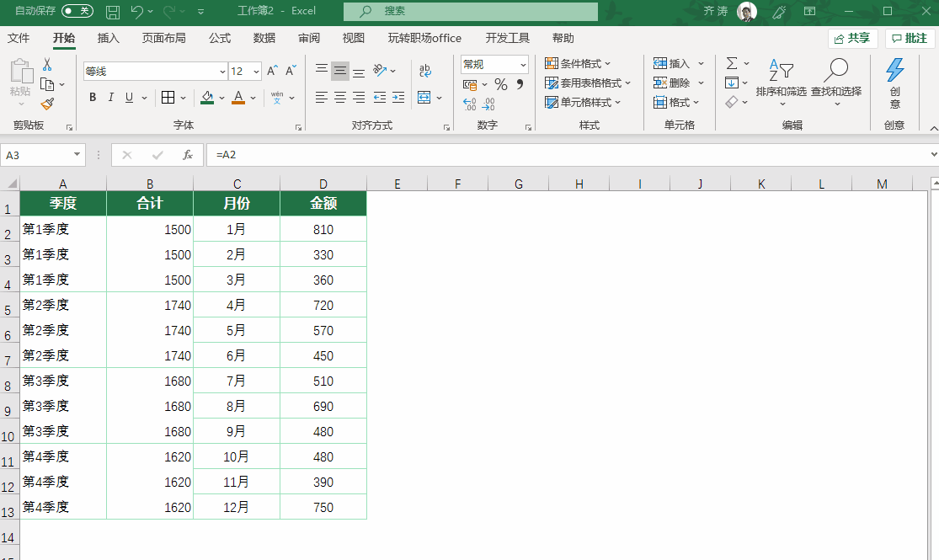
Task: Expand the 常规 number format dropdown
Action: tap(523, 65)
